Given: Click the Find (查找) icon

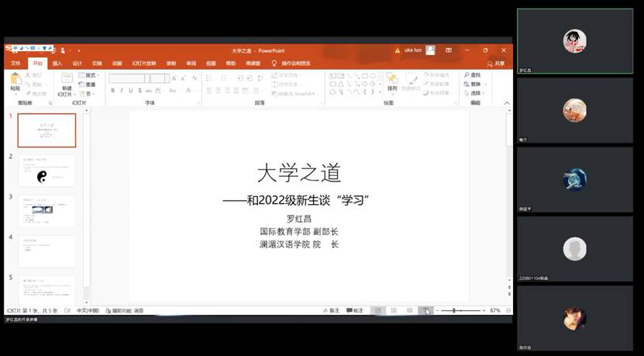Looking at the screenshot, I should [473, 75].
